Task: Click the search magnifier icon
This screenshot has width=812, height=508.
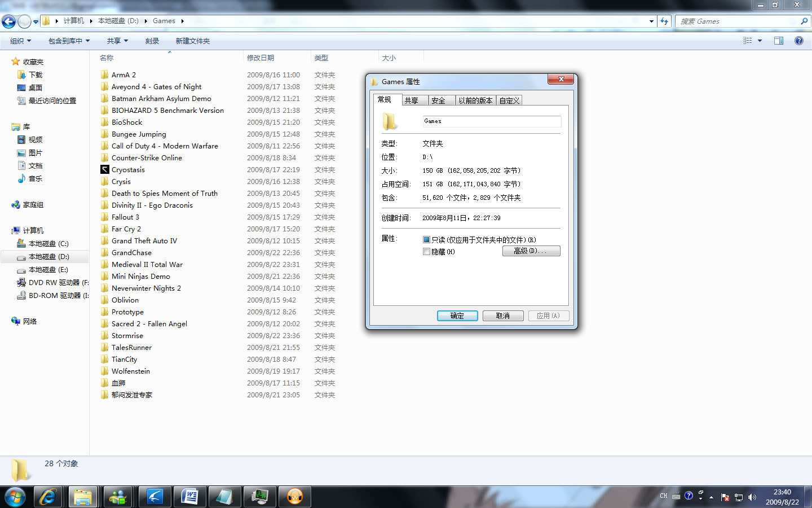Action: click(804, 21)
